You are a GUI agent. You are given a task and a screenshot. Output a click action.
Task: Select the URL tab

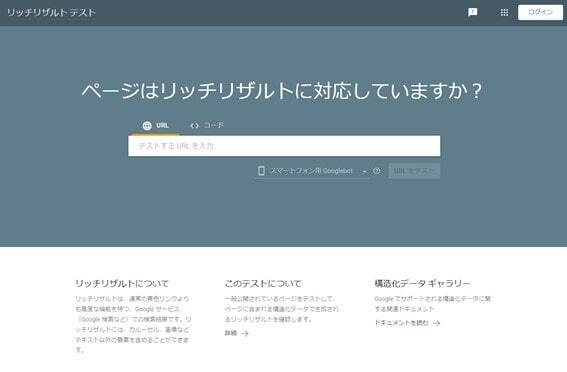[x=155, y=125]
